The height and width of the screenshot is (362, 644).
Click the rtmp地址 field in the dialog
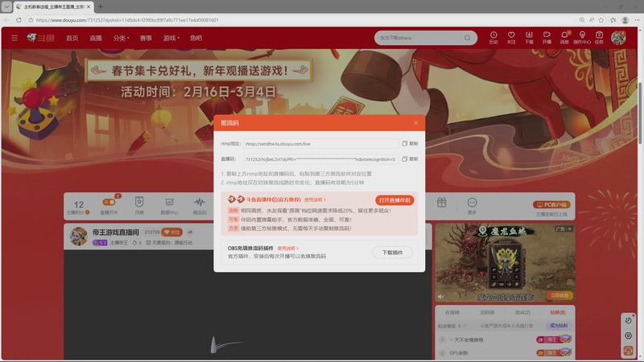coord(320,144)
